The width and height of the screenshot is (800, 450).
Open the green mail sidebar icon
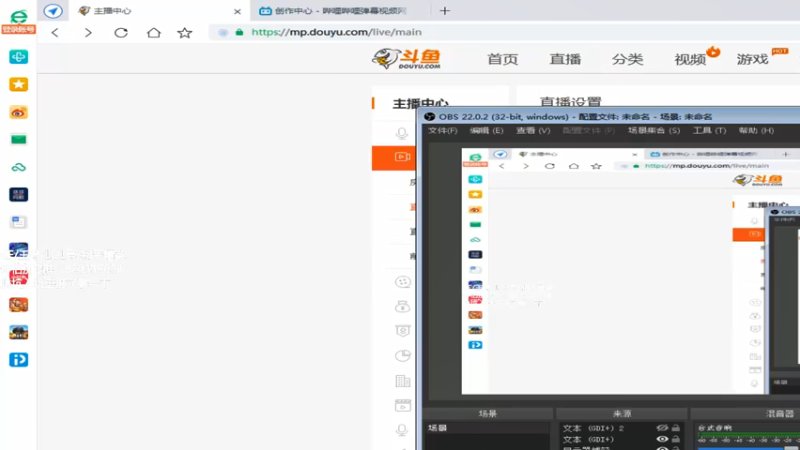(x=18, y=139)
